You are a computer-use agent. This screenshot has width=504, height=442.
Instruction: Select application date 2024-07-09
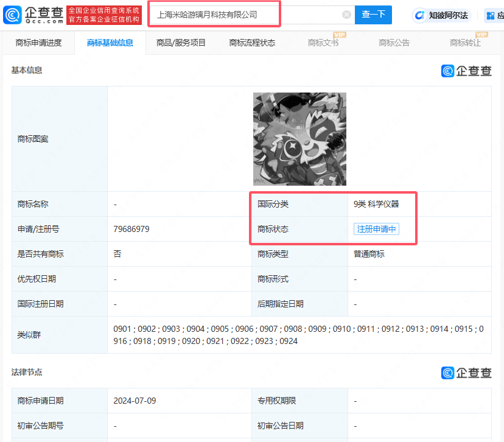pyautogui.click(x=135, y=401)
